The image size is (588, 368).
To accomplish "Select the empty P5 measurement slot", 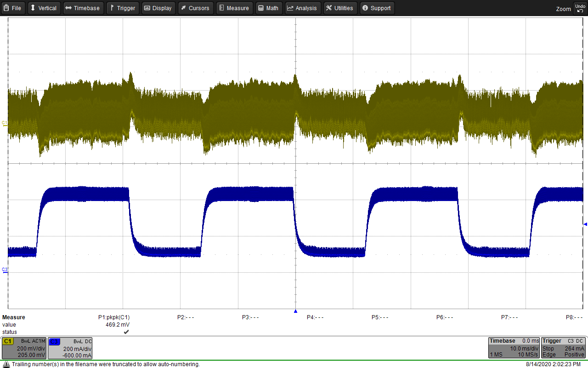I will 380,317.
